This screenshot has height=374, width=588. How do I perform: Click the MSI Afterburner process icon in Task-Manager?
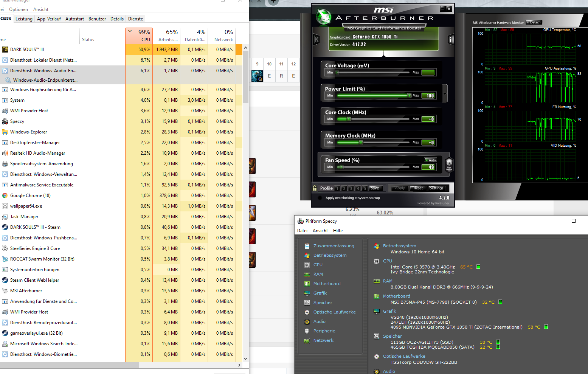[5, 291]
